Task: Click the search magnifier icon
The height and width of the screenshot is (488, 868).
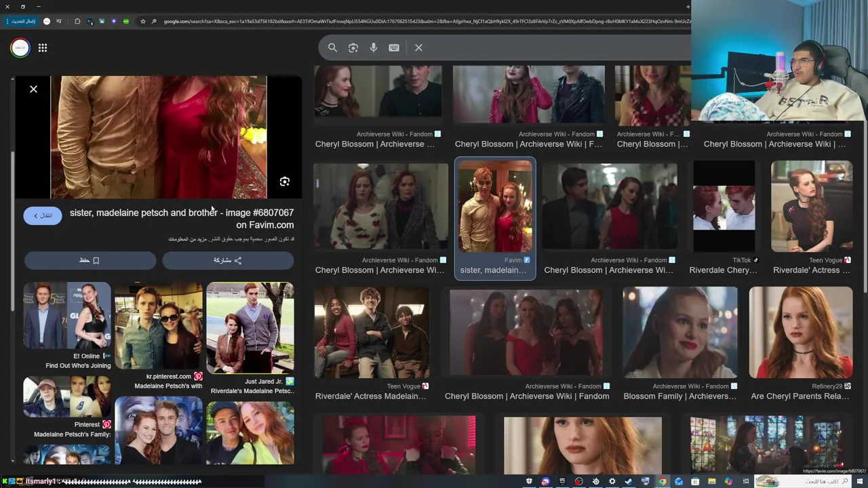Action: [x=332, y=47]
